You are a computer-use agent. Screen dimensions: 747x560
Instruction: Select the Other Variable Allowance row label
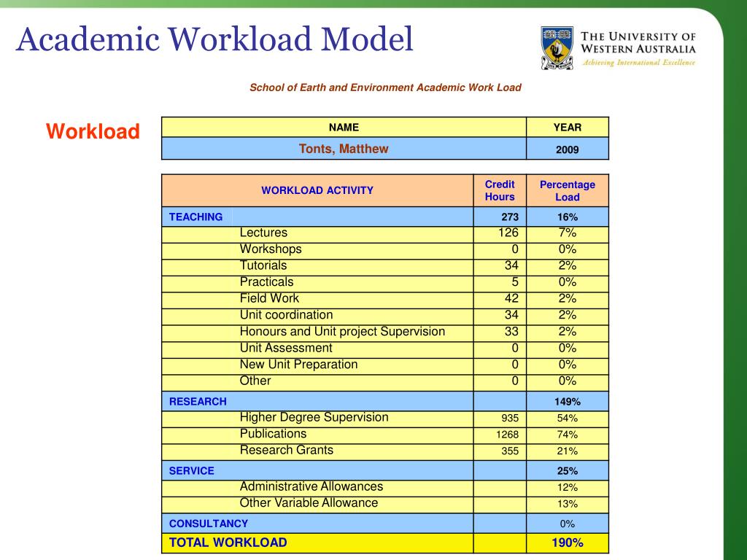pyautogui.click(x=309, y=503)
